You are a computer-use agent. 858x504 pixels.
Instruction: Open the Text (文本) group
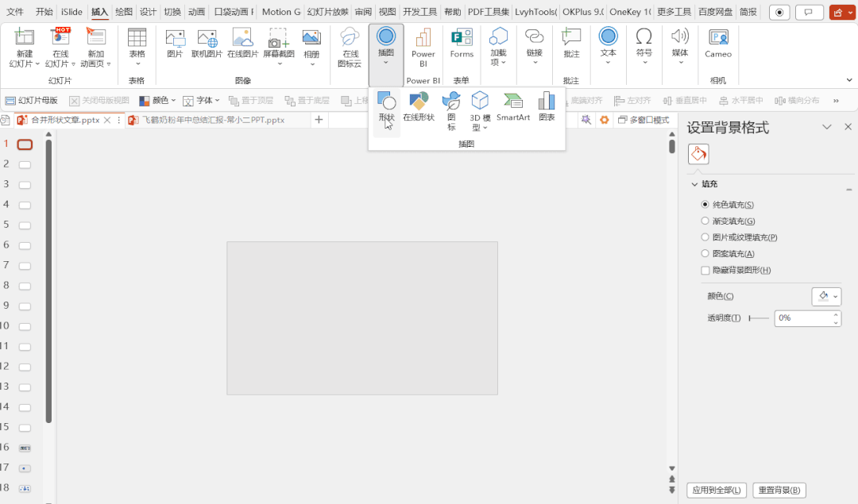tap(608, 47)
